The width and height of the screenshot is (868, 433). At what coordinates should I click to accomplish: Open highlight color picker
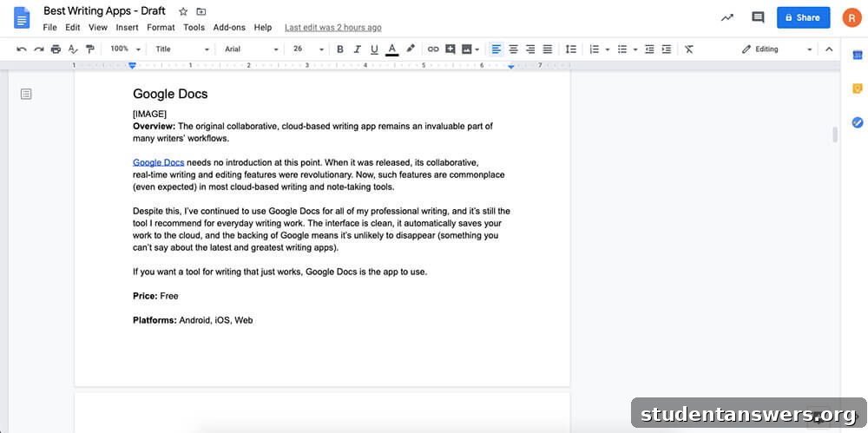(411, 49)
